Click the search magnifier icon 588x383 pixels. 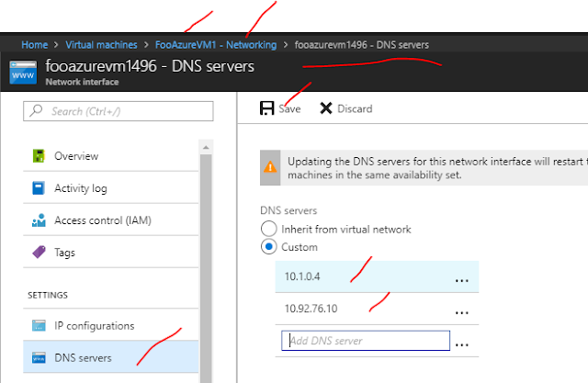[x=36, y=110]
